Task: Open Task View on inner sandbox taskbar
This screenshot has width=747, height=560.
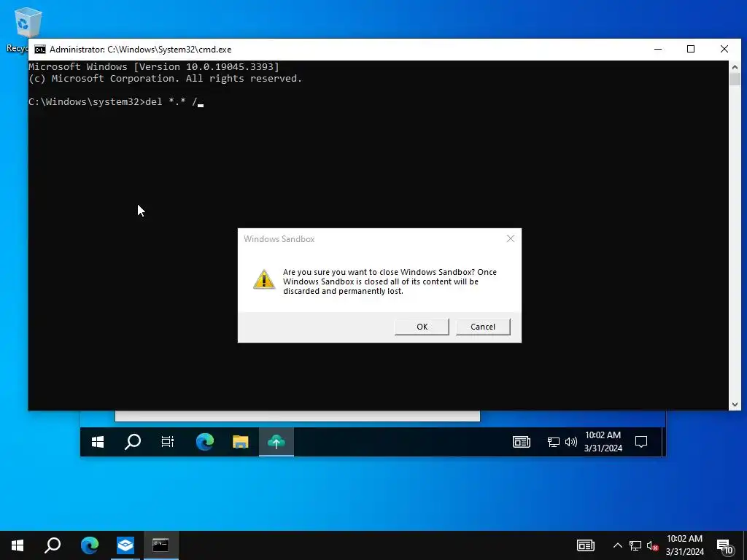Action: coord(168,442)
